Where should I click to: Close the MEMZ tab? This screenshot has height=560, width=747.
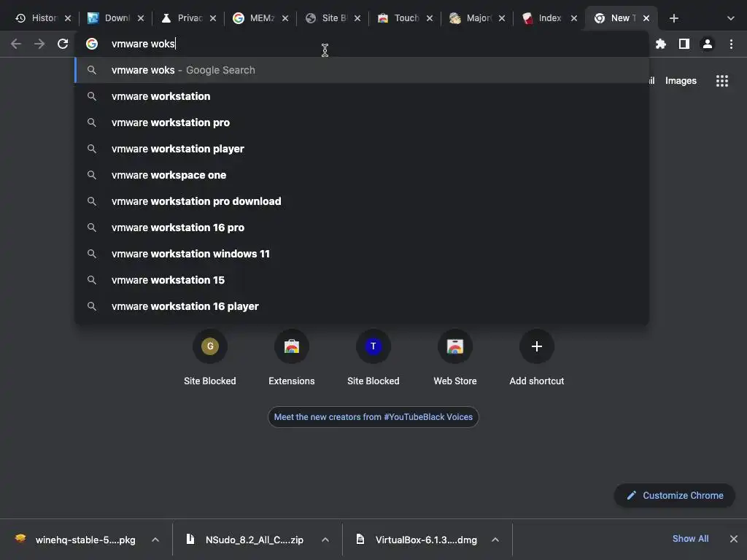(285, 18)
